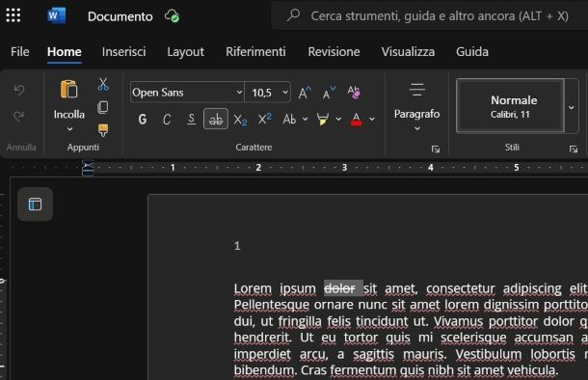This screenshot has width=588, height=380.
Task: Open the File menu
Action: [20, 52]
